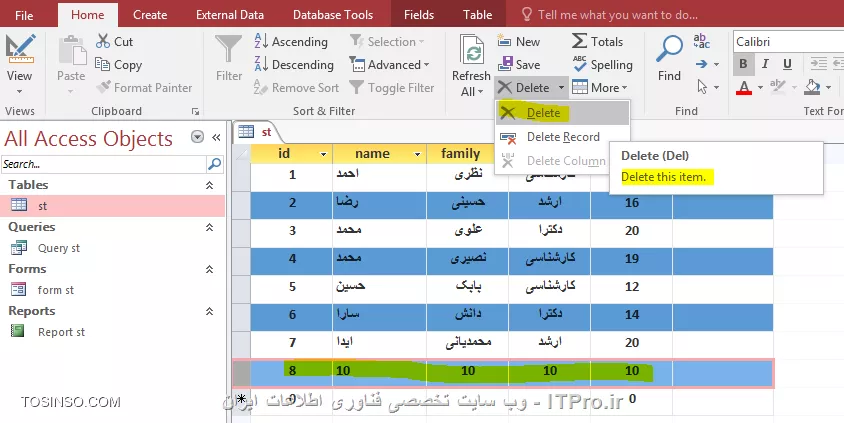The height and width of the screenshot is (423, 844).
Task: Sort records Descending
Action: coord(294,65)
